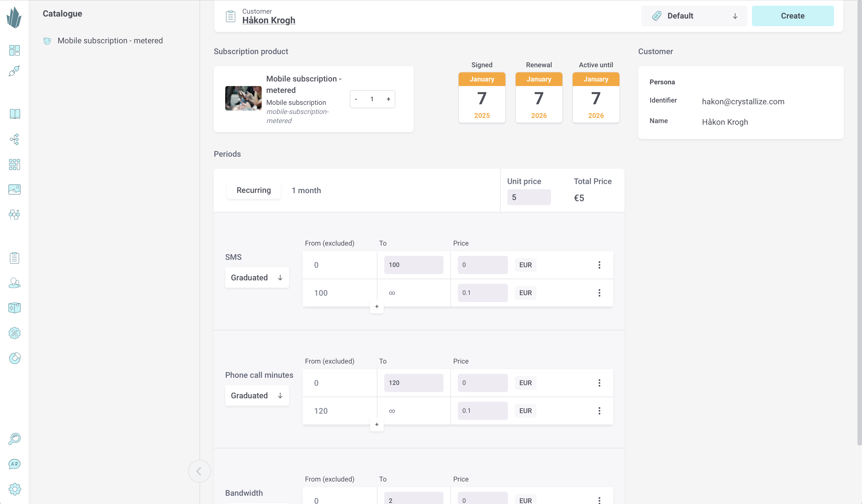Click the Create button
Image resolution: width=862 pixels, height=504 pixels.
(792, 16)
